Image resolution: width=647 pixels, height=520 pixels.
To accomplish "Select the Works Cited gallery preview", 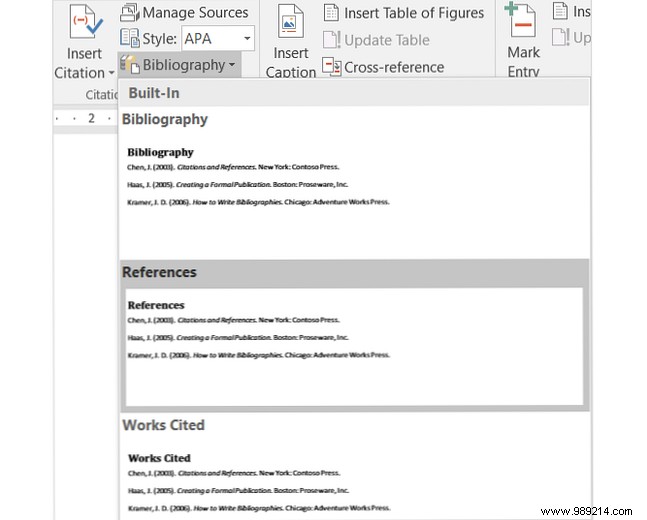I will click(354, 481).
